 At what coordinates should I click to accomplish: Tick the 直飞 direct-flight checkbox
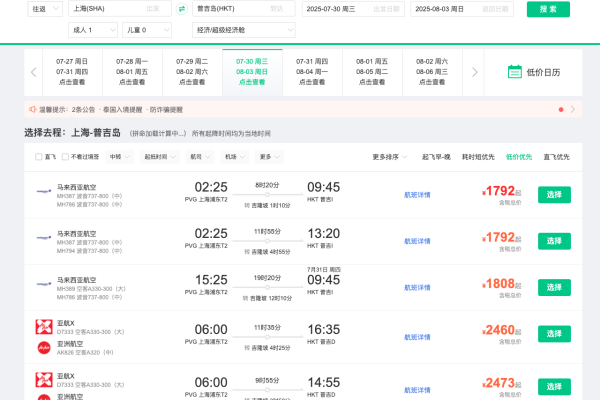(39, 157)
